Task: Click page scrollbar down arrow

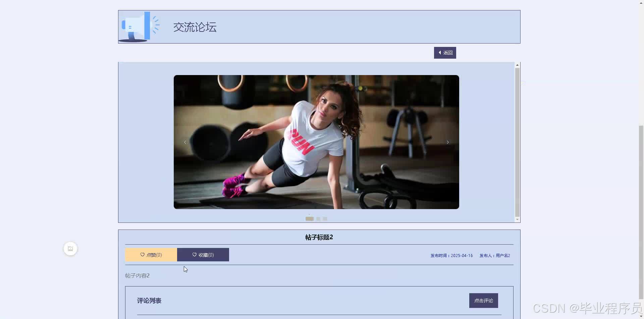Action: [x=641, y=316]
